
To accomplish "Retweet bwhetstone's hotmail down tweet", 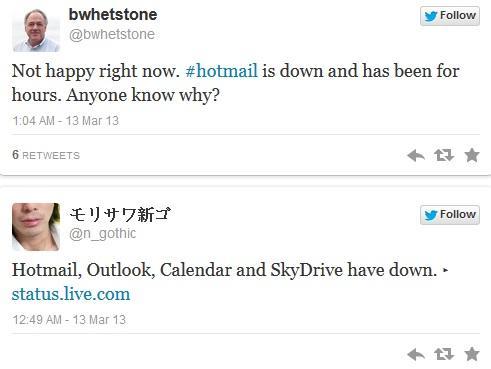I will pos(444,155).
